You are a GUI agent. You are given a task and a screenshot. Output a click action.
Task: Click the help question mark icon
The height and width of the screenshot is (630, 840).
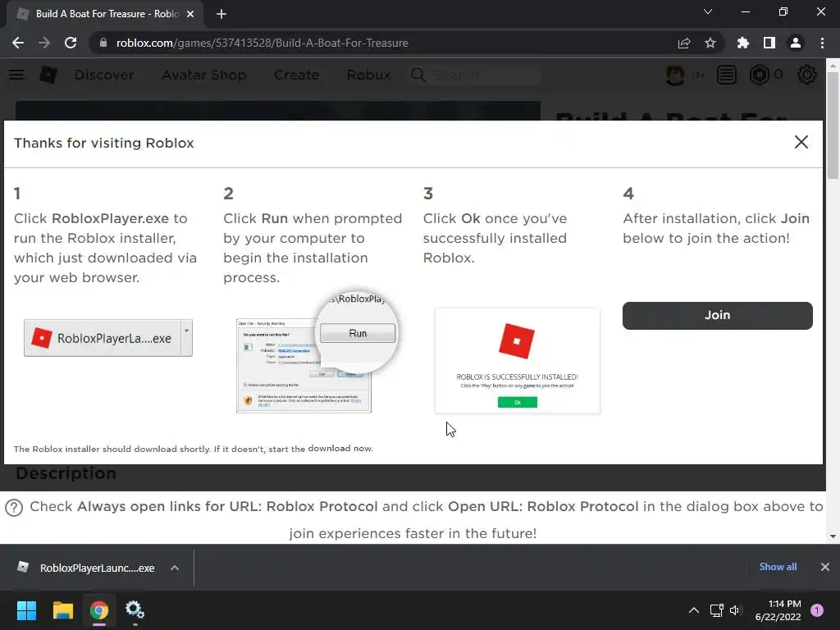point(14,507)
